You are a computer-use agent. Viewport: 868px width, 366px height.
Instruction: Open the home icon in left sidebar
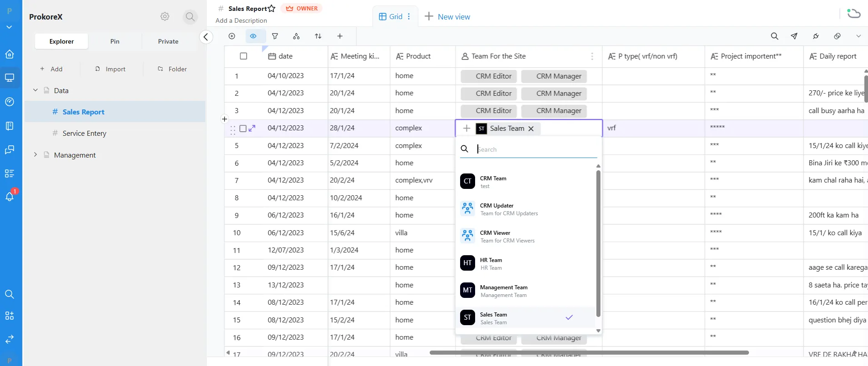point(10,54)
